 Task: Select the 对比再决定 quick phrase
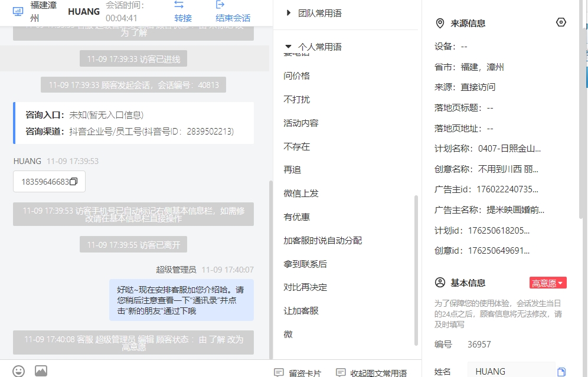[x=305, y=287]
